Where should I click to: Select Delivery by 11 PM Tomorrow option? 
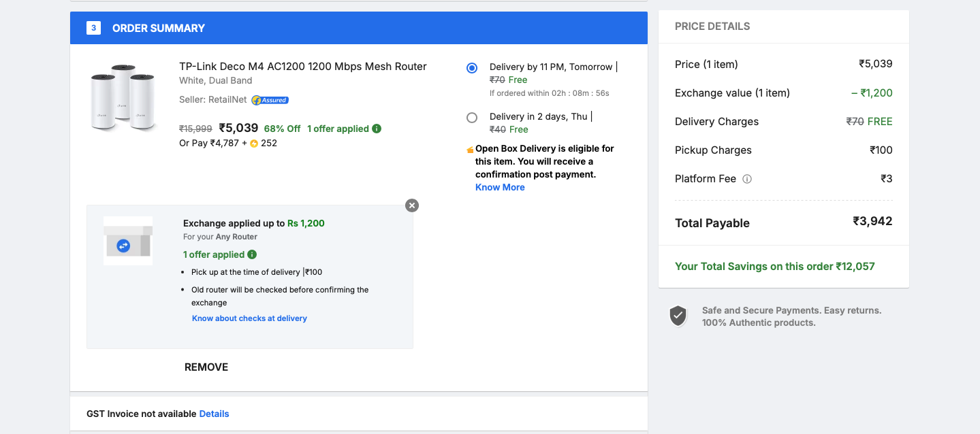[x=472, y=67]
